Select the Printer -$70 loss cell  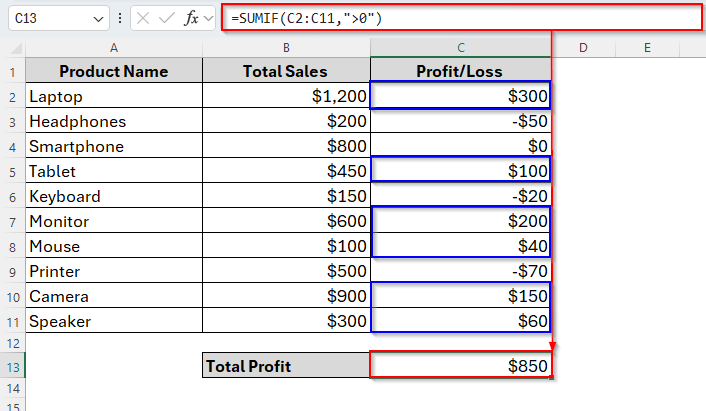point(460,271)
